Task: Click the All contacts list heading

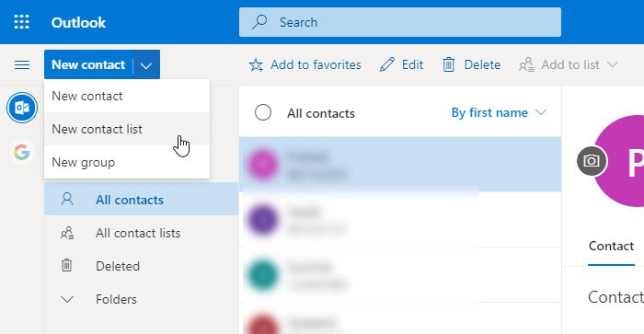Action: click(x=321, y=113)
